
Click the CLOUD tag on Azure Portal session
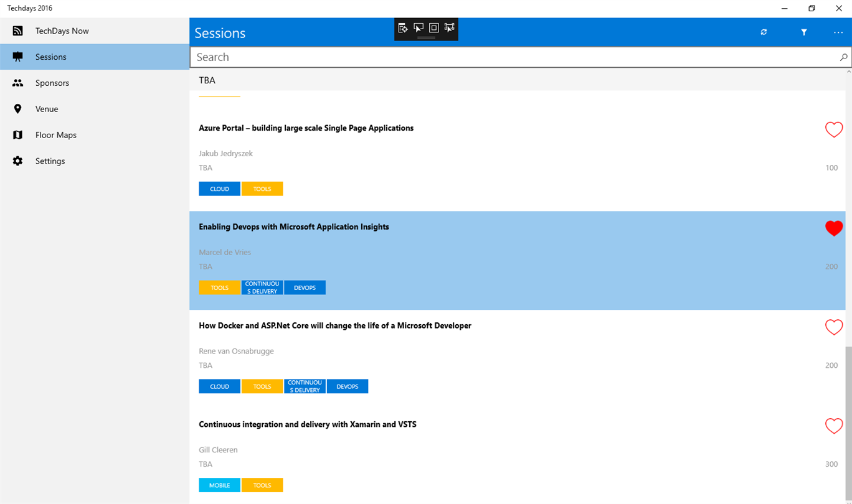click(219, 189)
